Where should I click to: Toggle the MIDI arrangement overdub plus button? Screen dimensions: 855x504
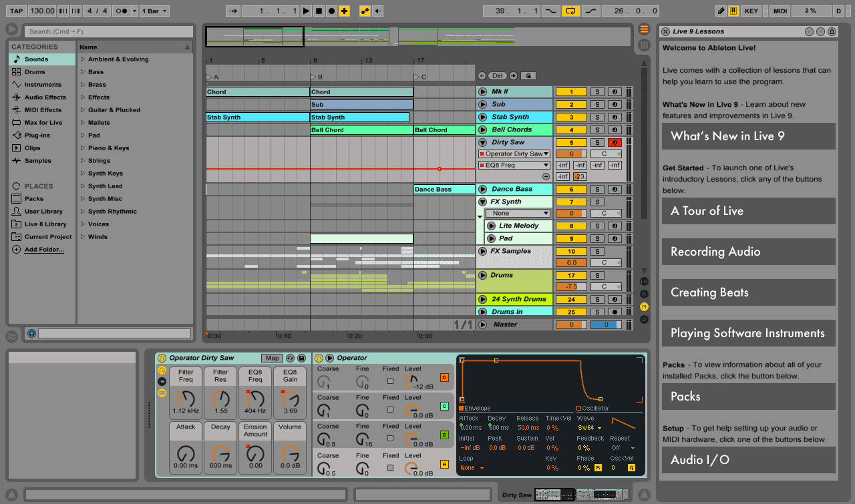coord(344,11)
